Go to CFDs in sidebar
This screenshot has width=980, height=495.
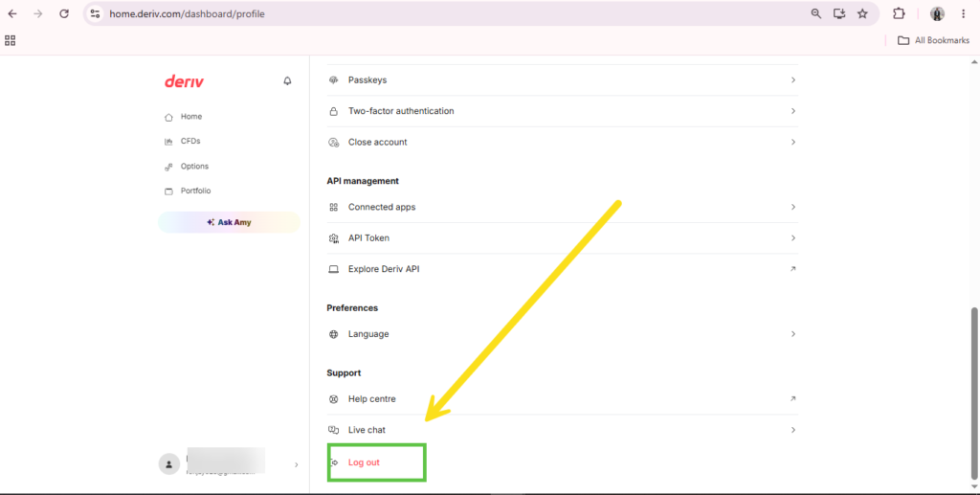[x=190, y=142]
